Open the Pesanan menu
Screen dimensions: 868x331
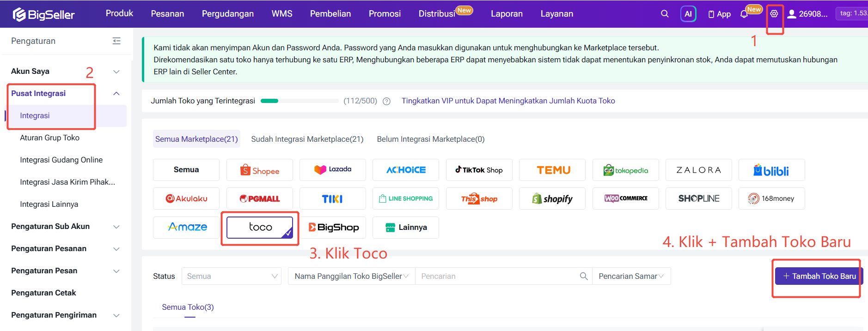(167, 14)
